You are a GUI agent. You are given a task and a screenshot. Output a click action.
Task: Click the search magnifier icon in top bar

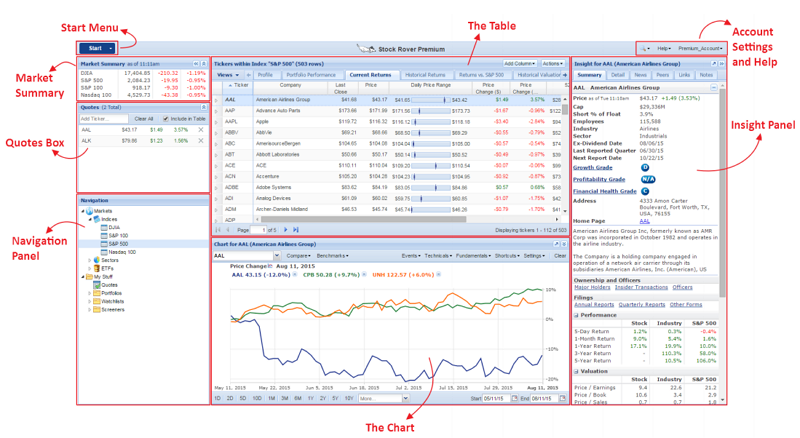point(644,48)
